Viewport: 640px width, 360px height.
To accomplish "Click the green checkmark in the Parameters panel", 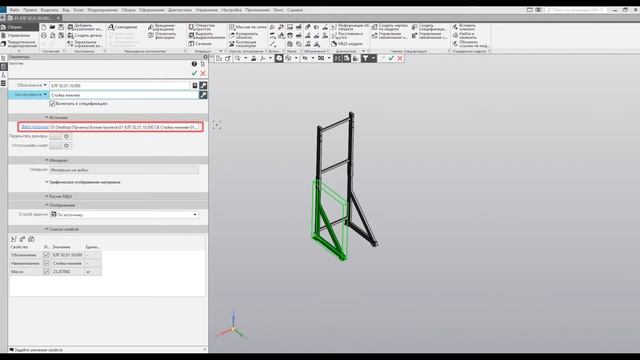I will (194, 73).
